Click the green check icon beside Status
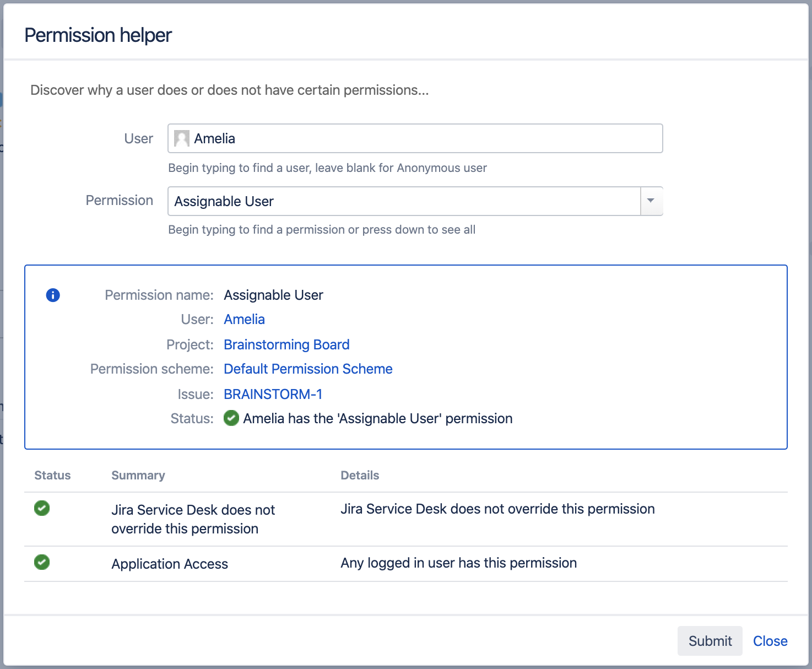The height and width of the screenshot is (669, 812). pyautogui.click(x=231, y=419)
